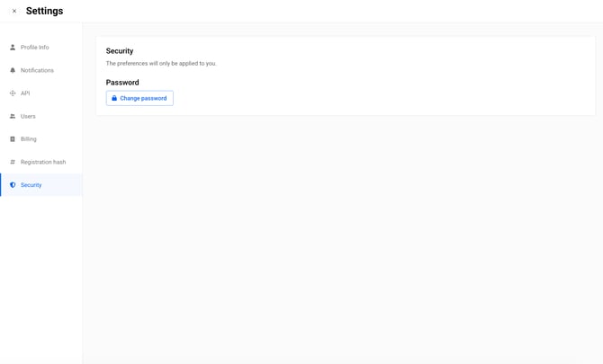Click the Profile Info person icon
The width and height of the screenshot is (603, 364).
(x=13, y=48)
